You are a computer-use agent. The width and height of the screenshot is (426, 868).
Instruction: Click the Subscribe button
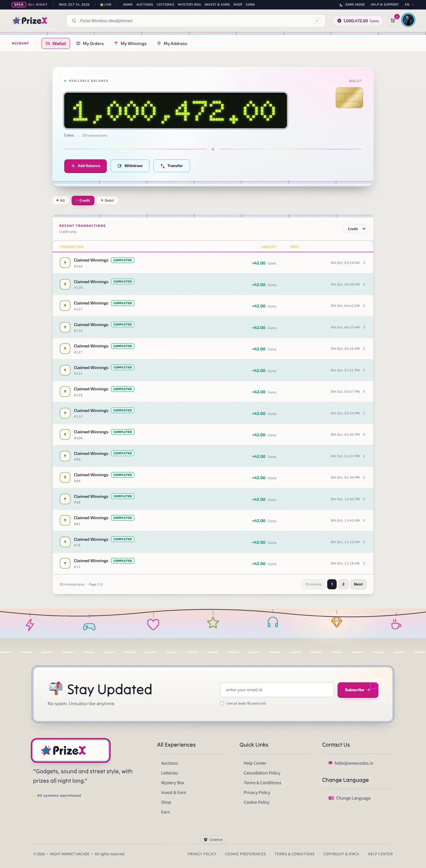click(x=358, y=690)
